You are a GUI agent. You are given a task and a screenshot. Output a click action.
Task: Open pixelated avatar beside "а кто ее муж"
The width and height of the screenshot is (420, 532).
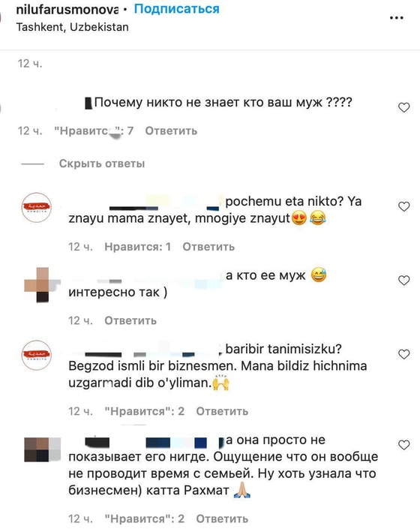(43, 284)
